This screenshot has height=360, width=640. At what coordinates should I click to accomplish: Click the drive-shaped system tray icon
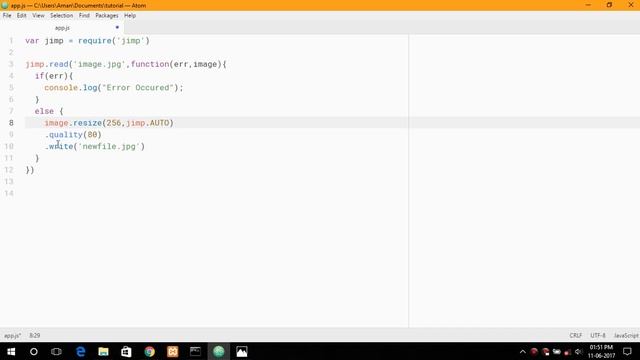click(556, 351)
